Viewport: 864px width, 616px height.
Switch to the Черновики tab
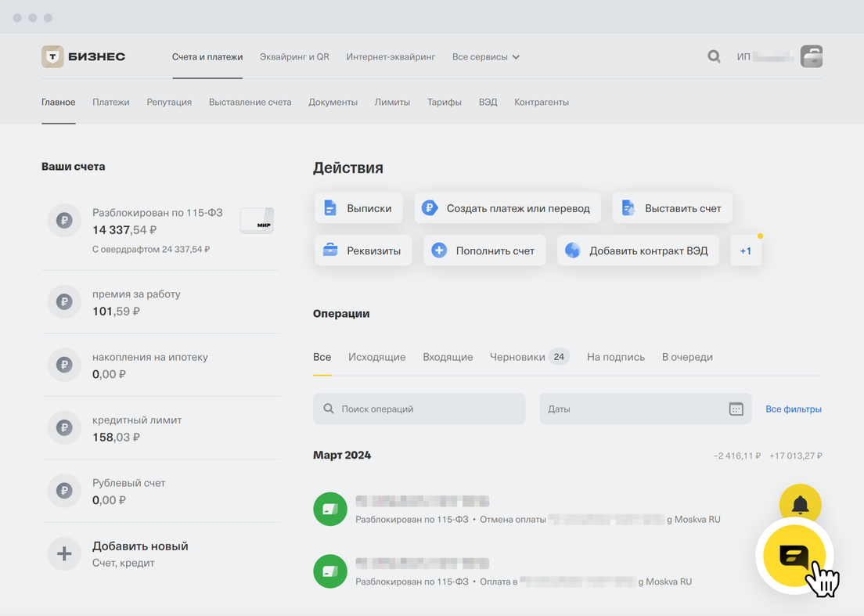517,357
